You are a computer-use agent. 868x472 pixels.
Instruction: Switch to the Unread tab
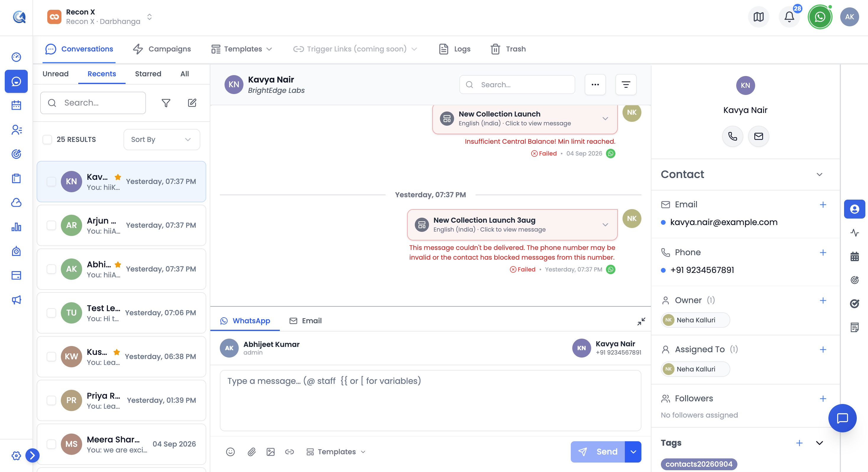[x=55, y=74]
